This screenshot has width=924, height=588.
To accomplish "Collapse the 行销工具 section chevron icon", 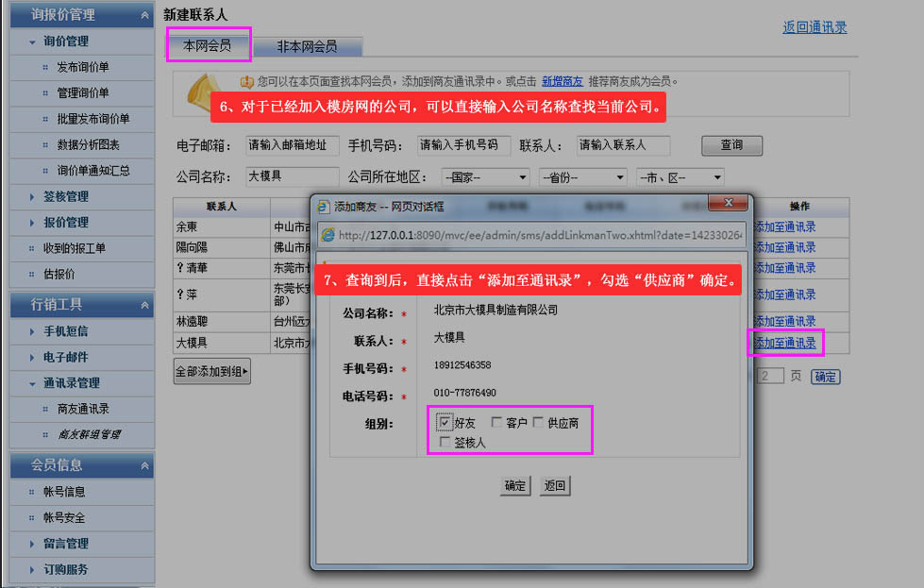I will [x=144, y=305].
